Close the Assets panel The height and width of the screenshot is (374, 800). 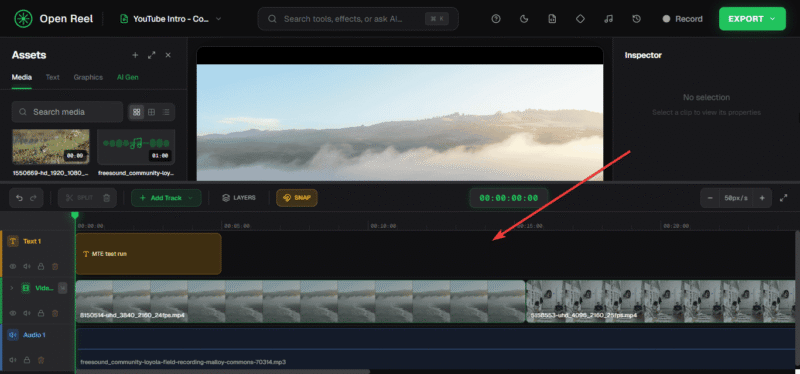(168, 55)
